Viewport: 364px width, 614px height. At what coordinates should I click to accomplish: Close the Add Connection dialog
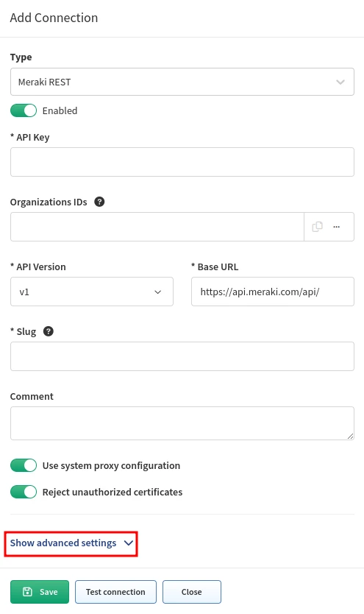tap(192, 592)
